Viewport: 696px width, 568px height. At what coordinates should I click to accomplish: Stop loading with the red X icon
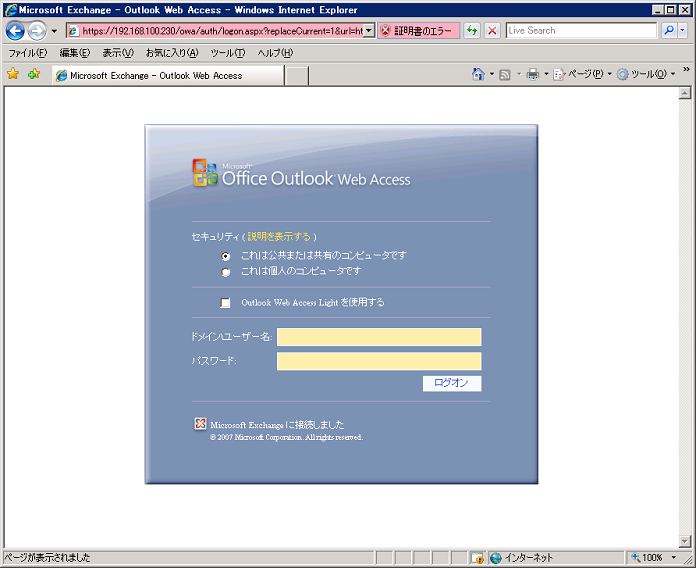pyautogui.click(x=492, y=31)
